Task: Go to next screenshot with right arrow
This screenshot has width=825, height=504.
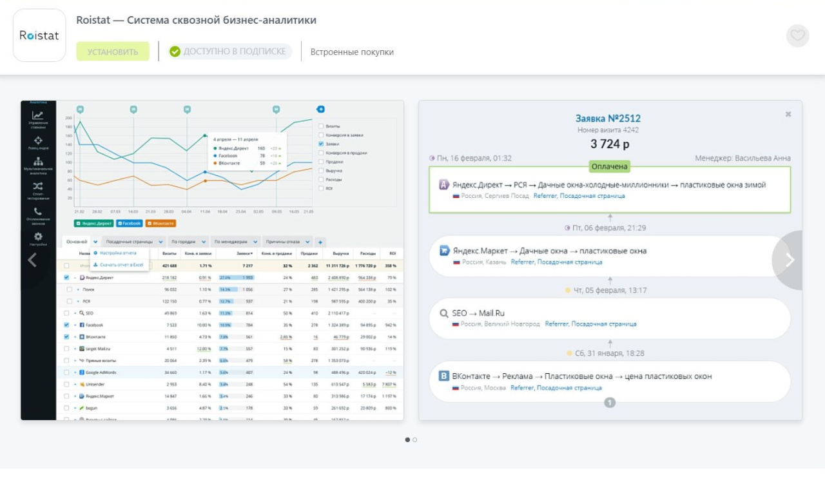Action: tap(790, 260)
